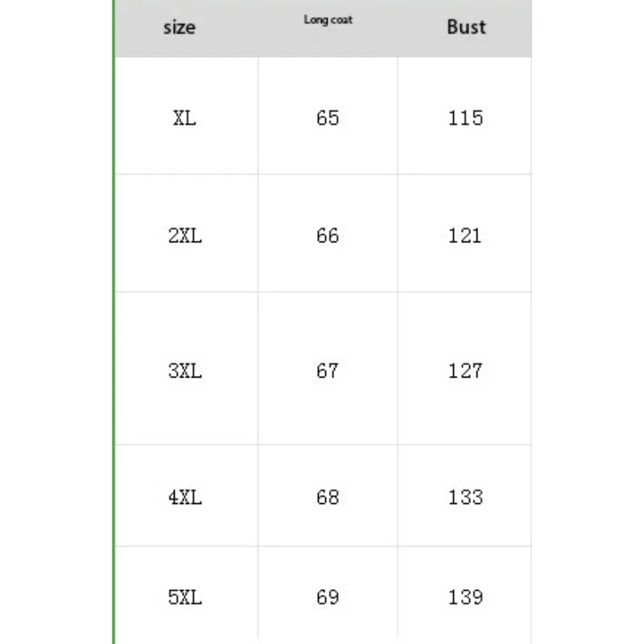Click the bust value 139
Viewport: 644px width, 644px height.
465,597
